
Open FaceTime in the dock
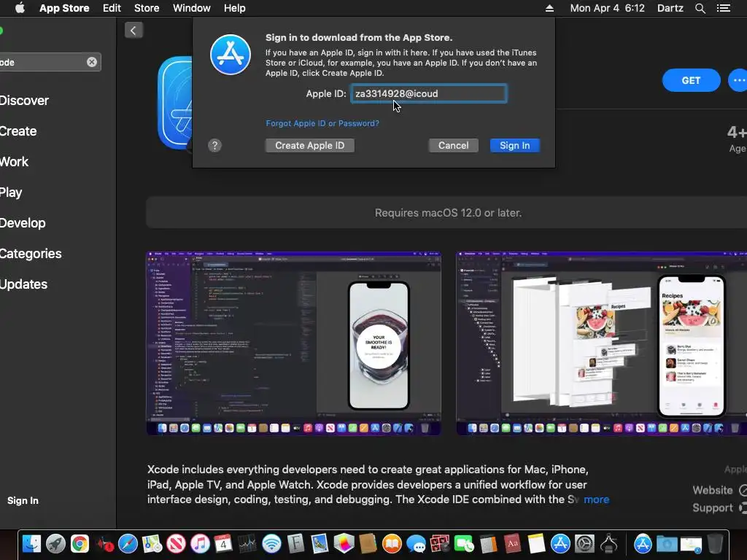pyautogui.click(x=464, y=544)
